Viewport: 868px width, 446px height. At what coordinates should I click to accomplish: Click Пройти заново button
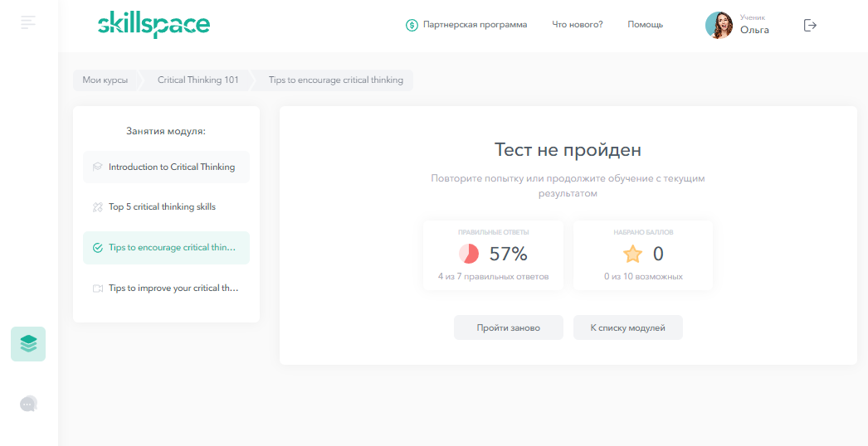coord(508,327)
